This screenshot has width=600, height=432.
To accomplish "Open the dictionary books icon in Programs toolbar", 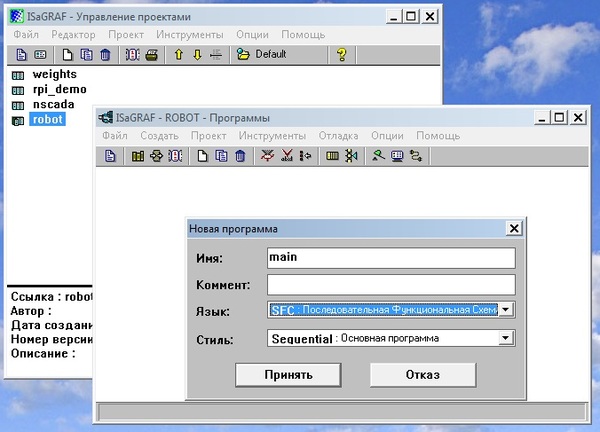I will [x=138, y=156].
